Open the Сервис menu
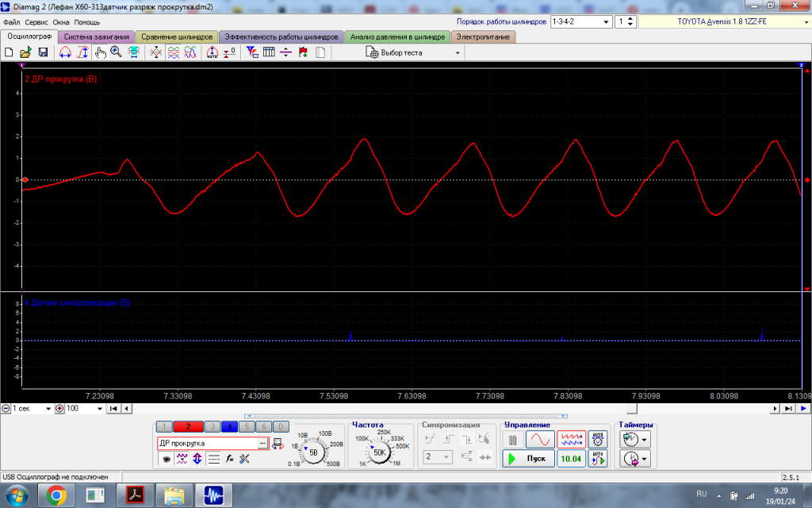Image resolution: width=812 pixels, height=508 pixels. [36, 22]
